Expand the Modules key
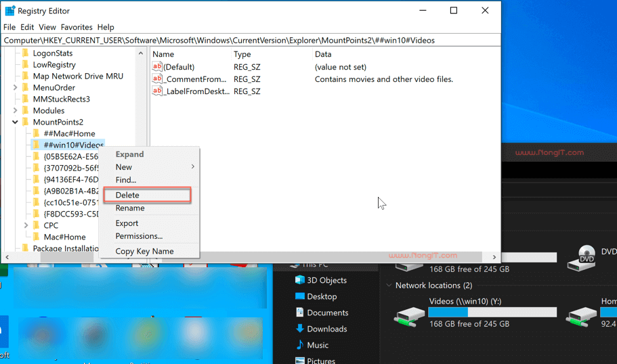Image resolution: width=617 pixels, height=364 pixels. point(15,110)
